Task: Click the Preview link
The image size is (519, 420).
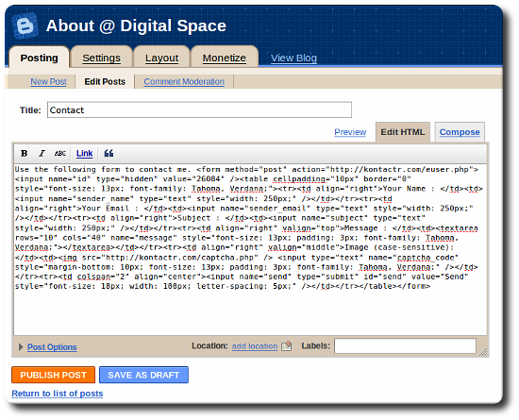Action: click(x=350, y=132)
